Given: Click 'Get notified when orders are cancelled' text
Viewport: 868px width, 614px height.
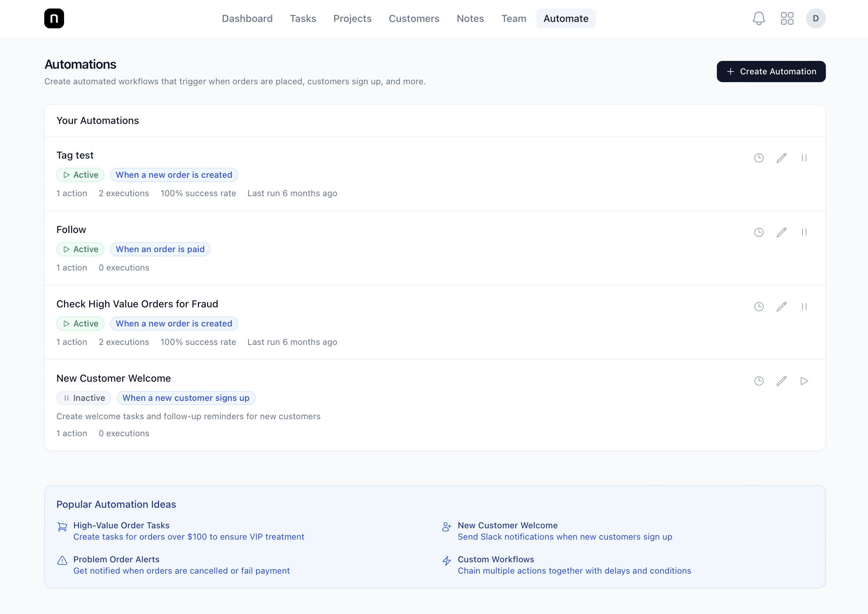Looking at the screenshot, I should coord(182,571).
